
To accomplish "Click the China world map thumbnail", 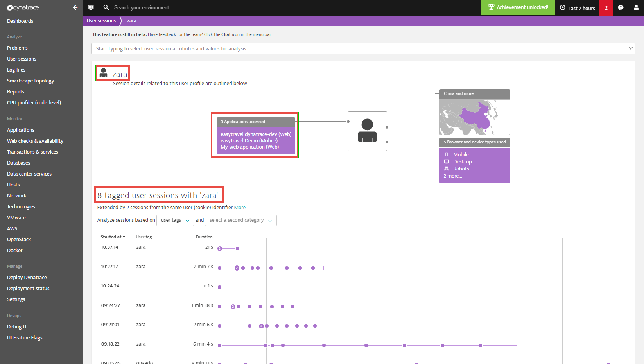I will click(x=475, y=117).
